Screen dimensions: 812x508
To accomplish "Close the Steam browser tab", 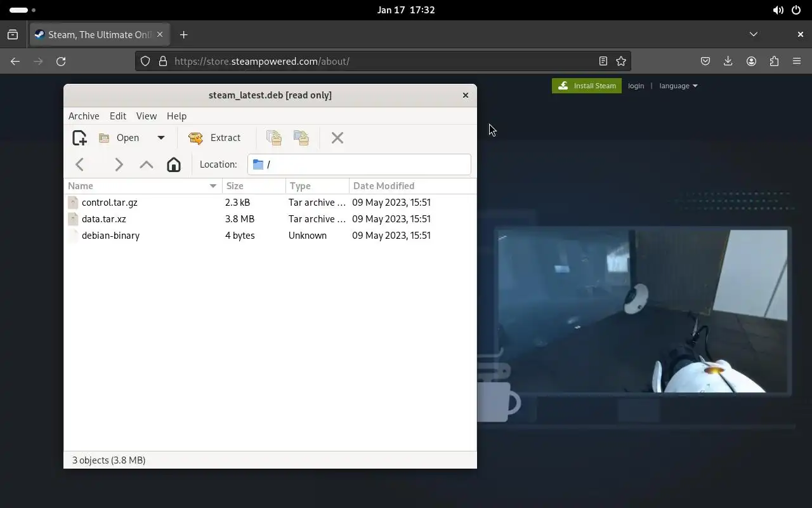I will coord(160,35).
